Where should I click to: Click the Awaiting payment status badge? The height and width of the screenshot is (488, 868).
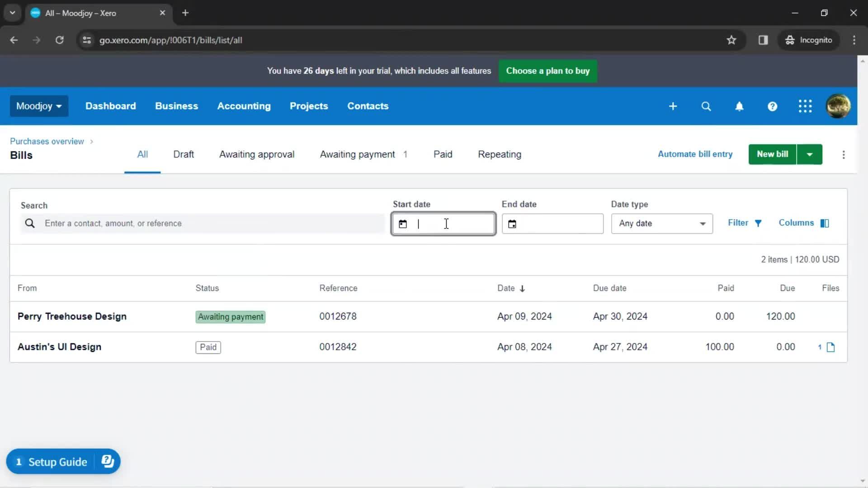click(231, 317)
